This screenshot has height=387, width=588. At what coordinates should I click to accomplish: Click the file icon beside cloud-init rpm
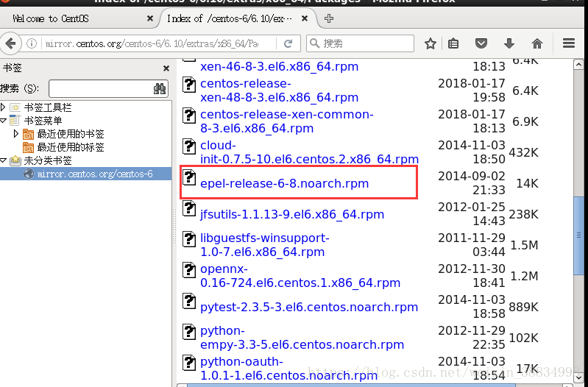(189, 146)
